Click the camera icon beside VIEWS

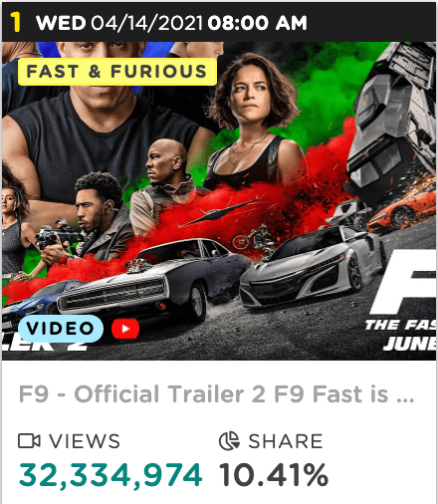coord(29,441)
